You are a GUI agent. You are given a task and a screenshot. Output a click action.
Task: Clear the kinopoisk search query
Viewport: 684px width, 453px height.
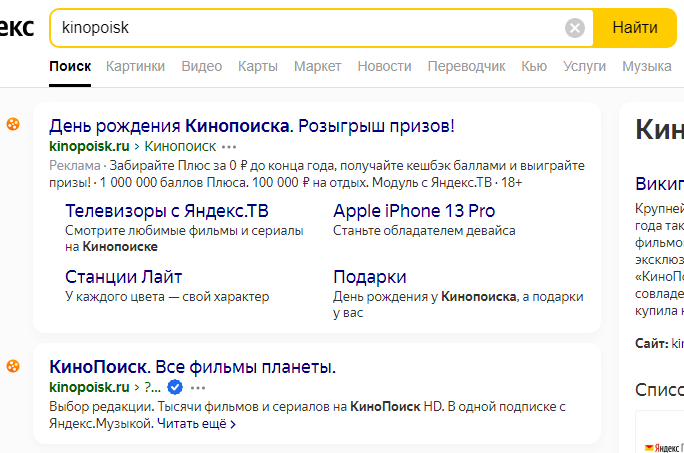pos(575,28)
